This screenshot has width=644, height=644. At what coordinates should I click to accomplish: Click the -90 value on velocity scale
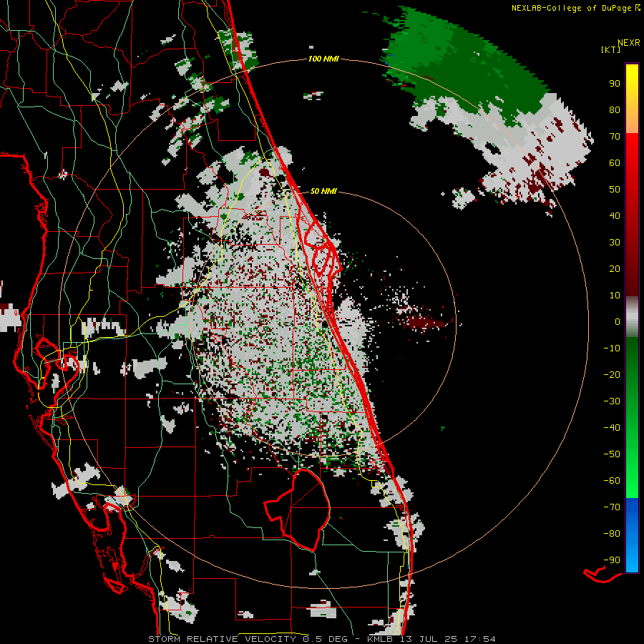click(x=612, y=560)
